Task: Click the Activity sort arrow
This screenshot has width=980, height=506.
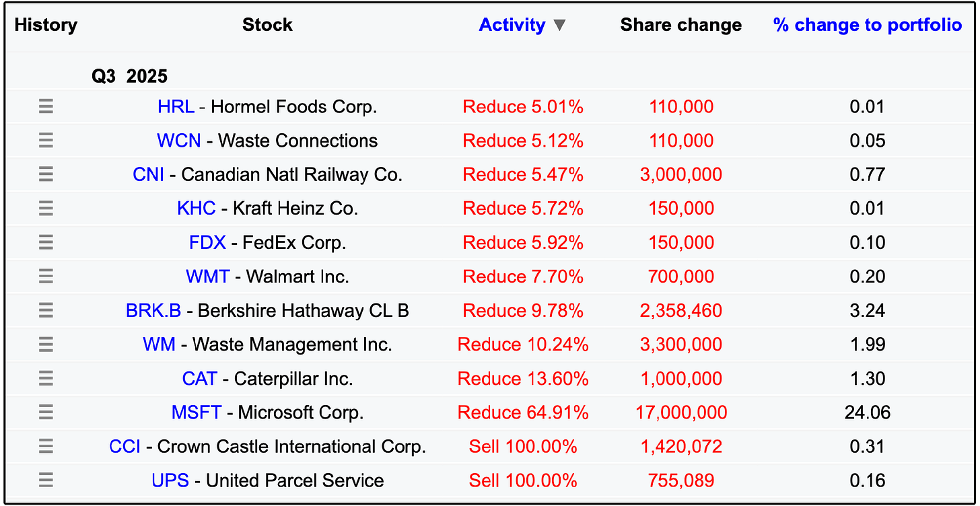Action: [x=559, y=26]
